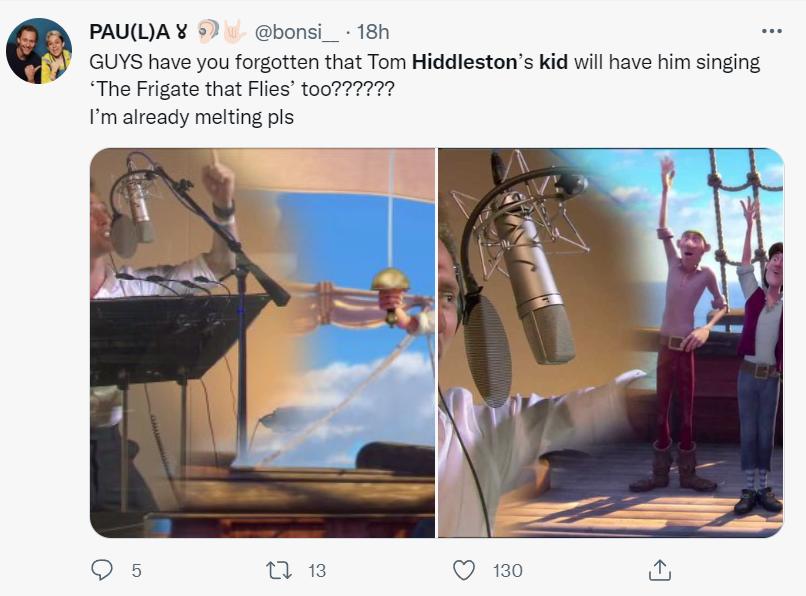Open the tweet via the 18h timestamp
806x596 pixels.
[372, 32]
